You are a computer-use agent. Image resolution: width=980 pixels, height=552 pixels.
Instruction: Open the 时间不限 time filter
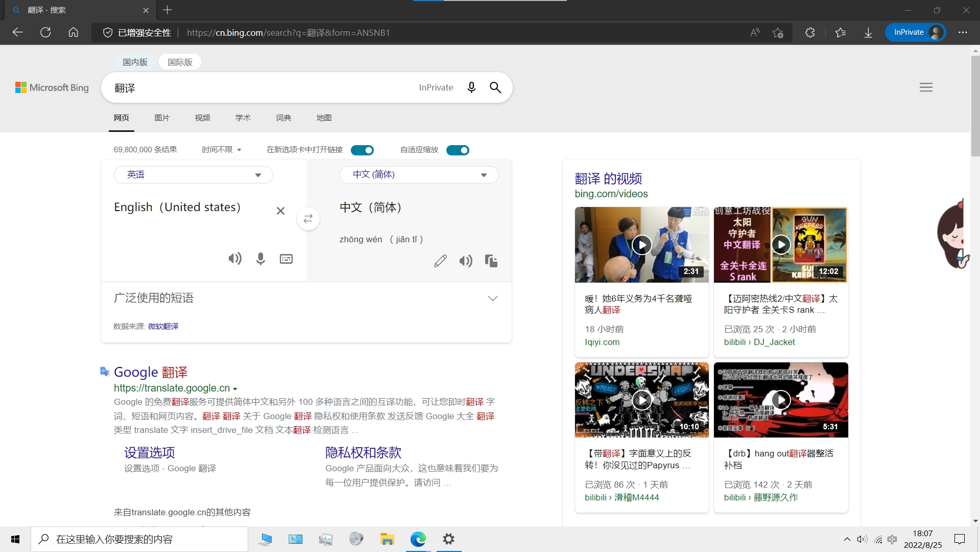[x=222, y=150]
